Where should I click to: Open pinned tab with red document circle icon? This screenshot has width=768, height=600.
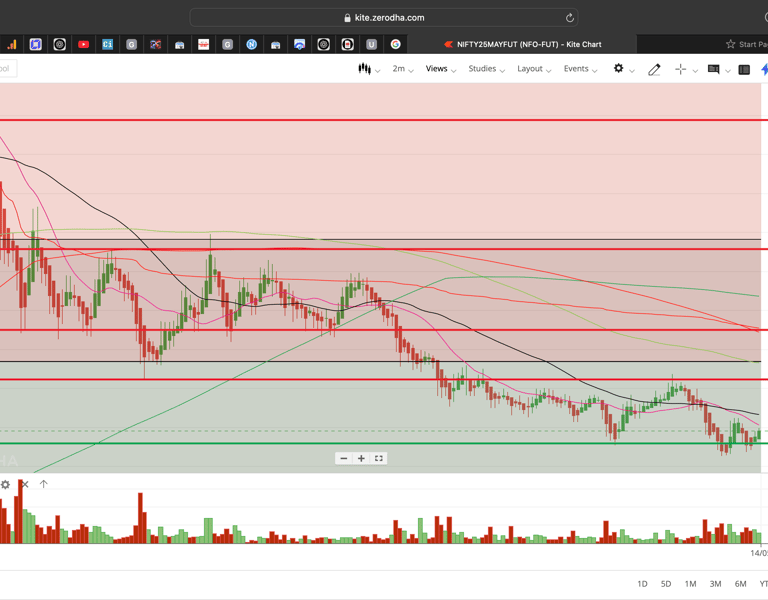coord(347,45)
